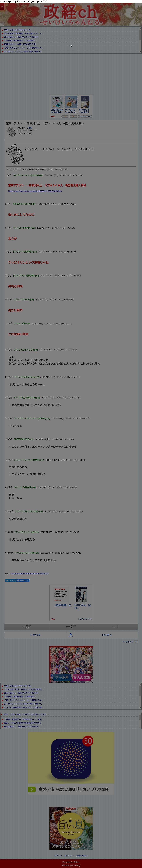Open headline 中国「日本は必ず味方にすべき」 in top list
This screenshot has height=868, width=142.
coord(18,30)
